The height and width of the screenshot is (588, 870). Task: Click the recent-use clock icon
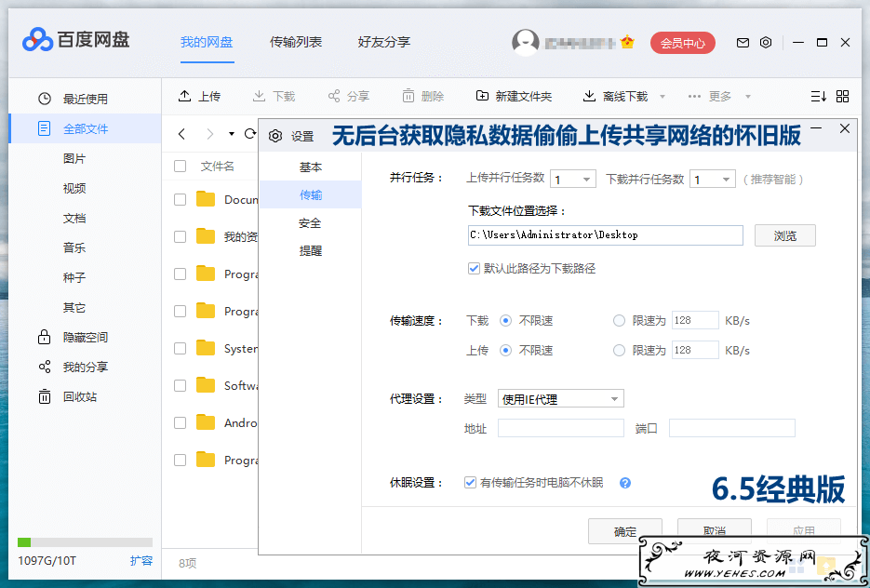click(x=45, y=99)
